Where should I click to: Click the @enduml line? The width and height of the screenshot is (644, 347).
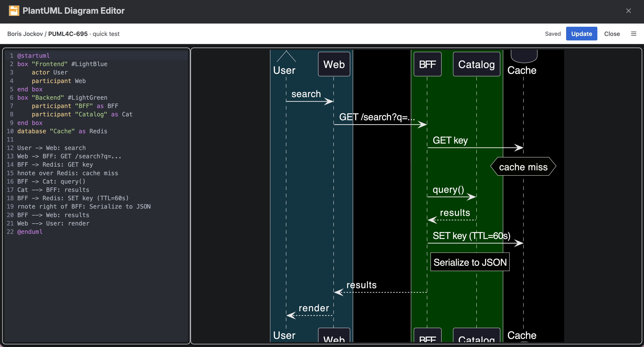(x=30, y=232)
